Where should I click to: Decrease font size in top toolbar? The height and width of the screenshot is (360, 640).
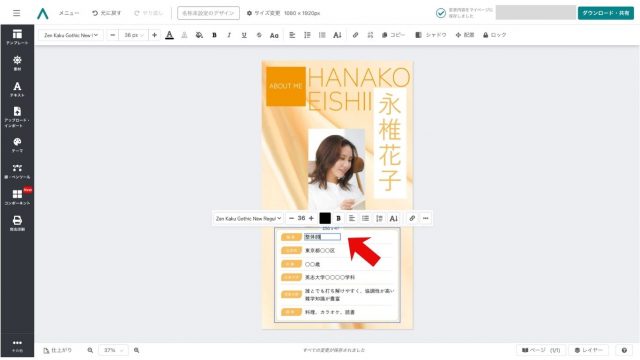pos(113,35)
